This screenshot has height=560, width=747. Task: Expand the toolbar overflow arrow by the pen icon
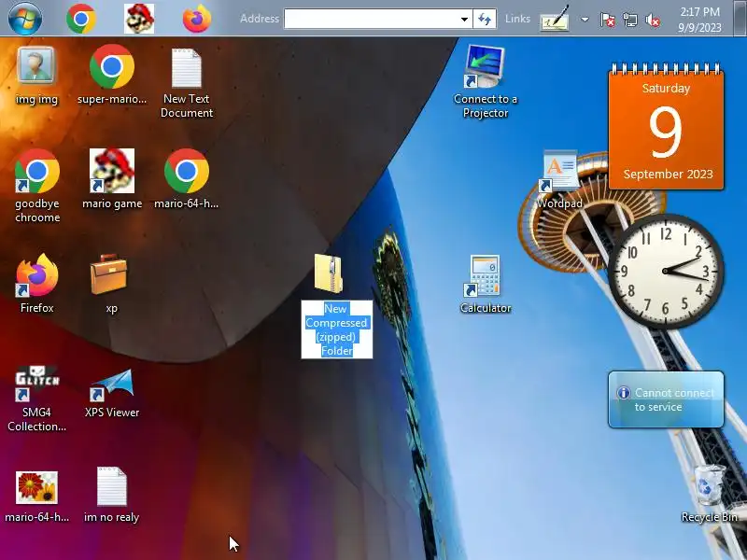[x=585, y=20]
